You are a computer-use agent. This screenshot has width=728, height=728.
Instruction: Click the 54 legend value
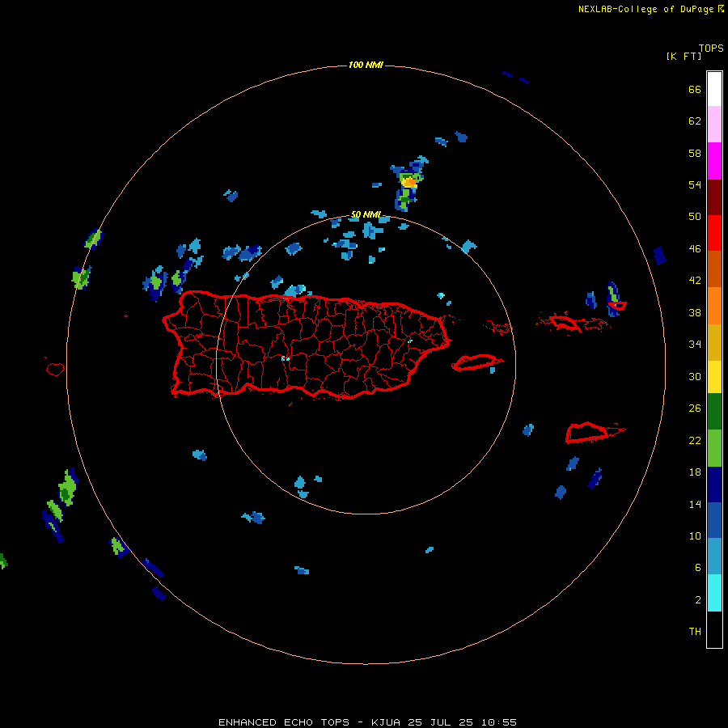coord(695,184)
